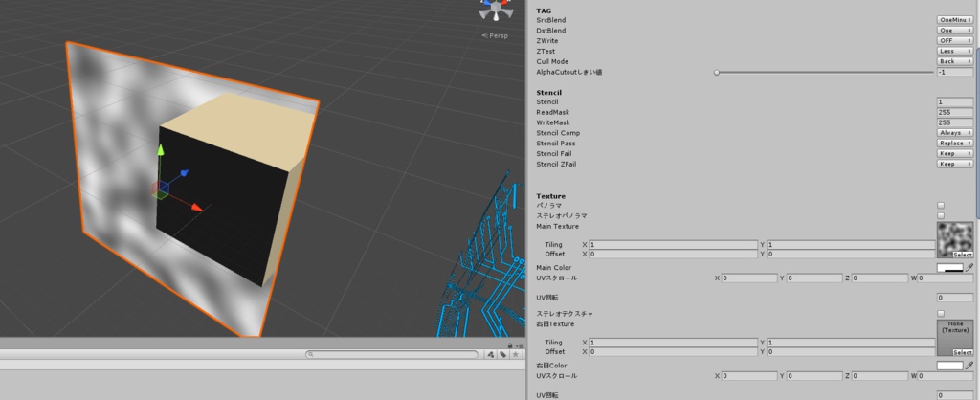Pick 右目Color with the eyedropper
Screen dimensions: 980x400
(969, 366)
